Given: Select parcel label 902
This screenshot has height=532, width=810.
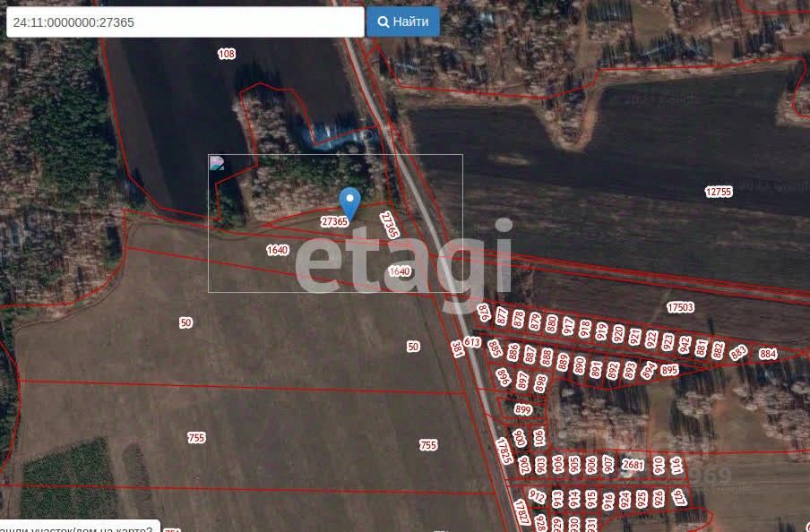Looking at the screenshot, I should (523, 465).
